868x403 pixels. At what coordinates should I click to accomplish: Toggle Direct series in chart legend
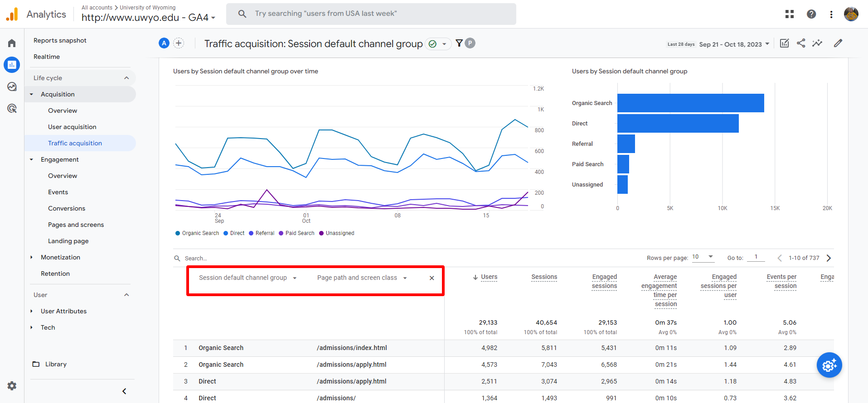234,233
